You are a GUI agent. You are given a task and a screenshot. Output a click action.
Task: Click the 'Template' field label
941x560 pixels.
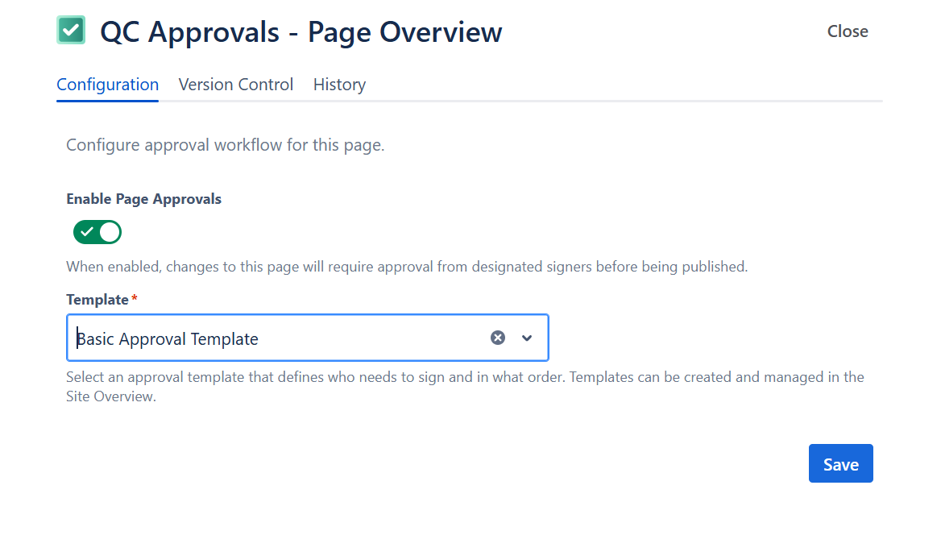[x=97, y=300]
